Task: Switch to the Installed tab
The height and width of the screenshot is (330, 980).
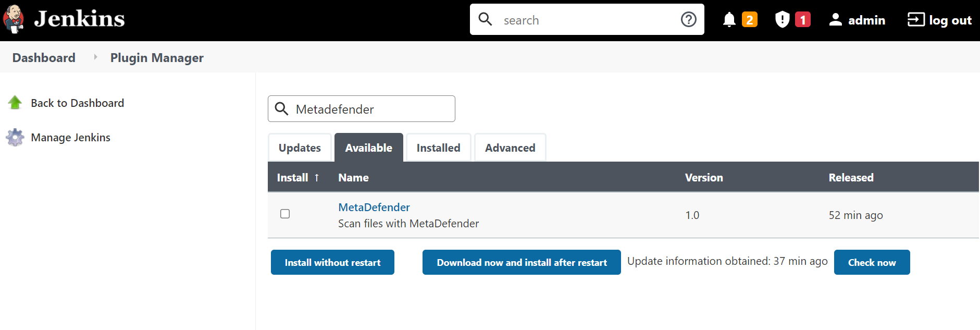Action: pyautogui.click(x=439, y=148)
